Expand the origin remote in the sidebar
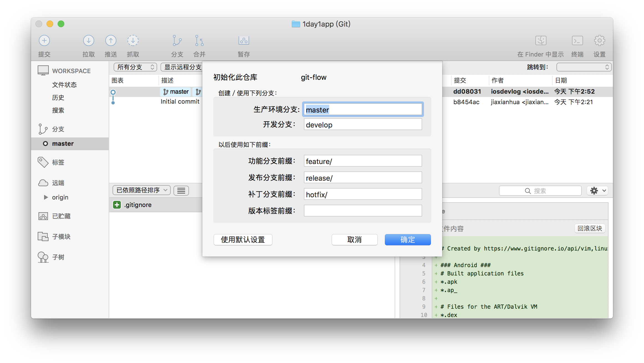The image size is (644, 363). (46, 197)
